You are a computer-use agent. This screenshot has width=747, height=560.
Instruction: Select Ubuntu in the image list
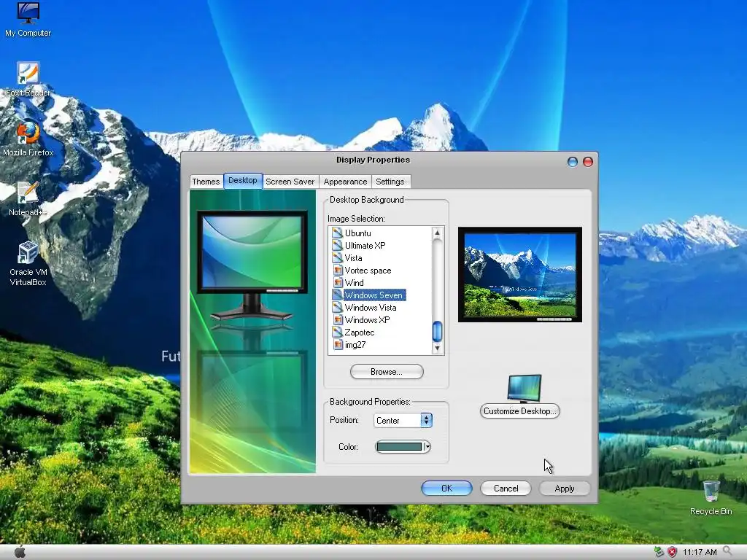[357, 233]
